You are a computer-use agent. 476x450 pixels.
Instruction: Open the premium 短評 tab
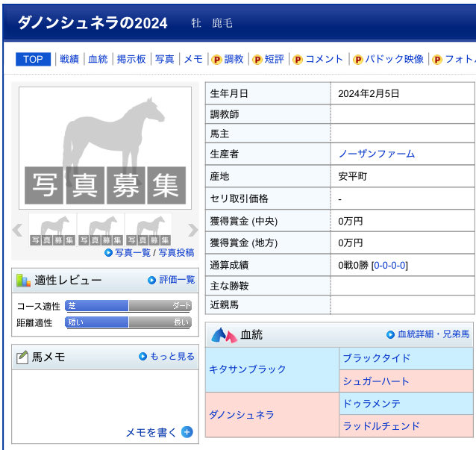[x=274, y=59]
